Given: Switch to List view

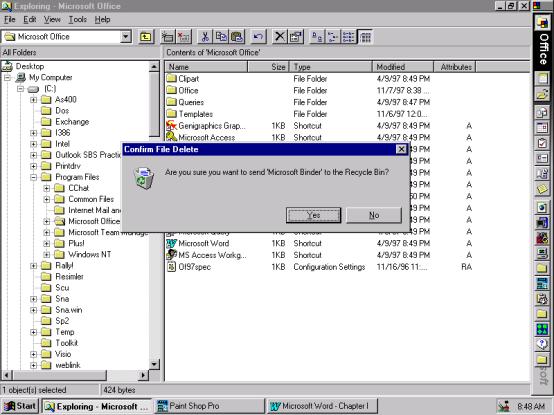Looking at the screenshot, I should 349,37.
